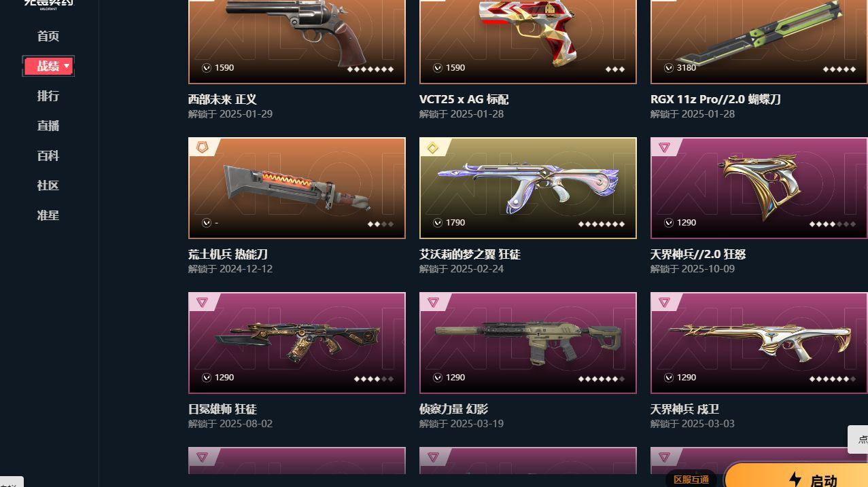Click the orange pentagon tier icon on 荒土机兵 热能刀

coord(202,147)
